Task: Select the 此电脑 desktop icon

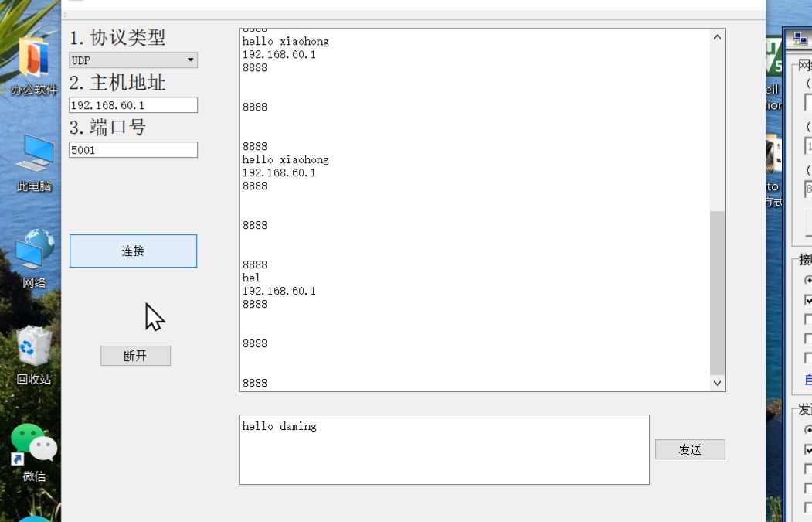Action: coord(34,162)
